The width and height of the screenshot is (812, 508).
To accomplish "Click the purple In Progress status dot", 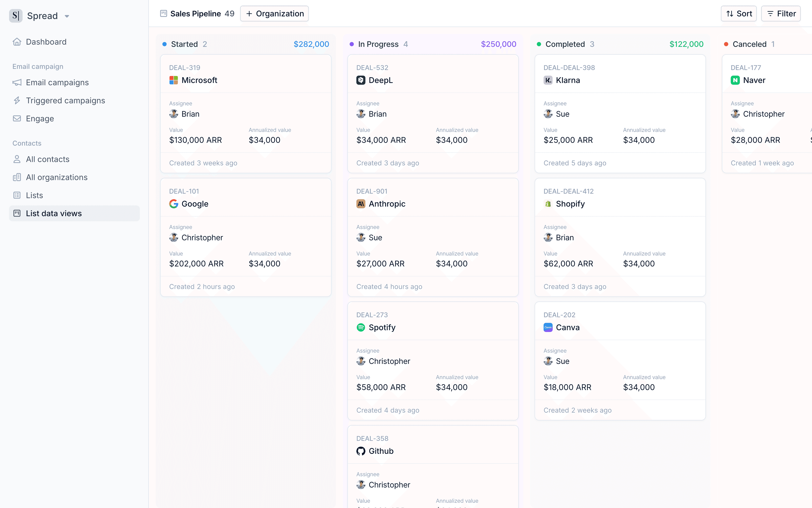I will (352, 44).
